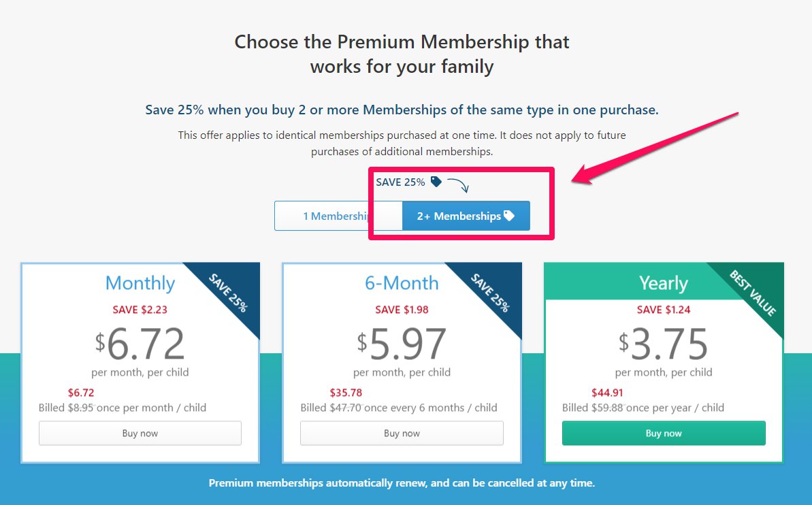This screenshot has height=505, width=812.
Task: Click the curved arrow icon near SAVE 25%
Action: tap(458, 185)
